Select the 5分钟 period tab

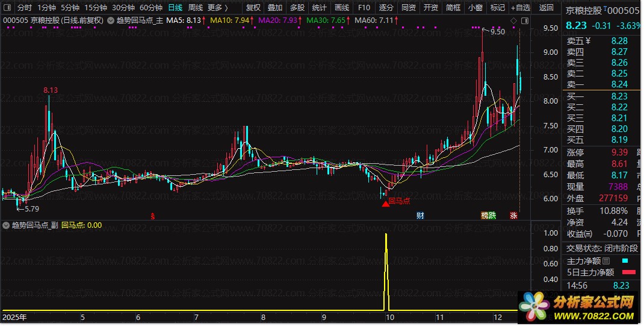(x=70, y=8)
